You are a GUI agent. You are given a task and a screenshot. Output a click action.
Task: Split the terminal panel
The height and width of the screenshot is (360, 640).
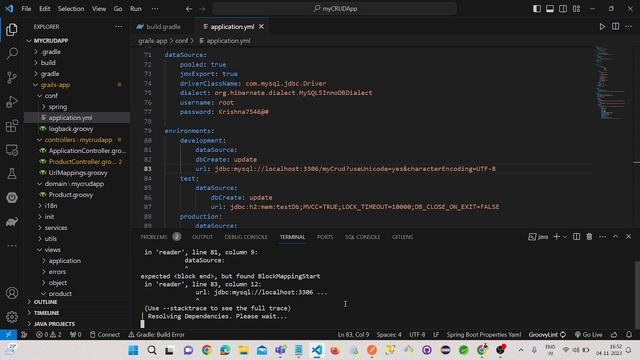click(576, 237)
